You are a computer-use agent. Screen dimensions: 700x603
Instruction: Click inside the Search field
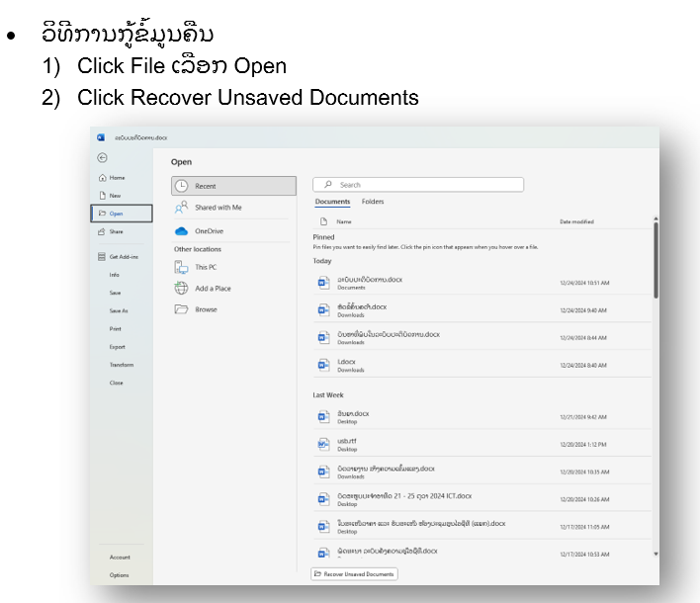click(418, 185)
